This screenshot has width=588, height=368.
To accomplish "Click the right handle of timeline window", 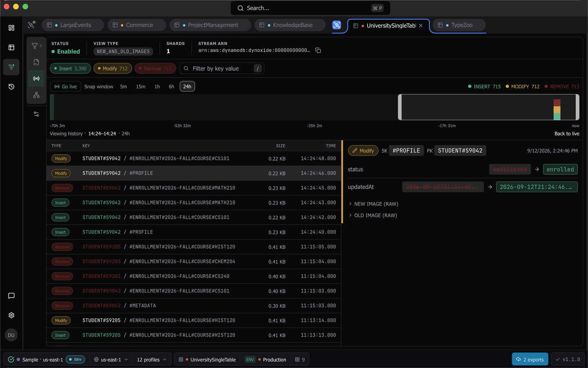I will point(577,107).
